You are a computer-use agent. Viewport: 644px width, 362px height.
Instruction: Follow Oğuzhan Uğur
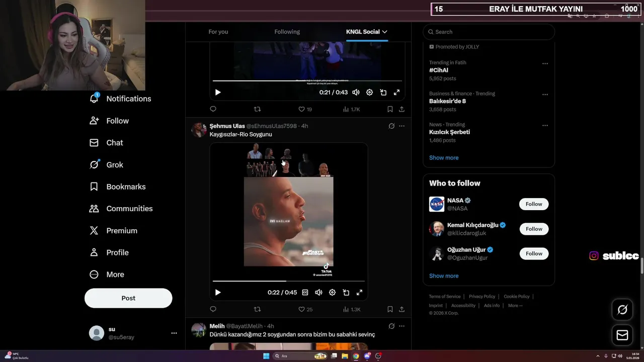pos(534,253)
